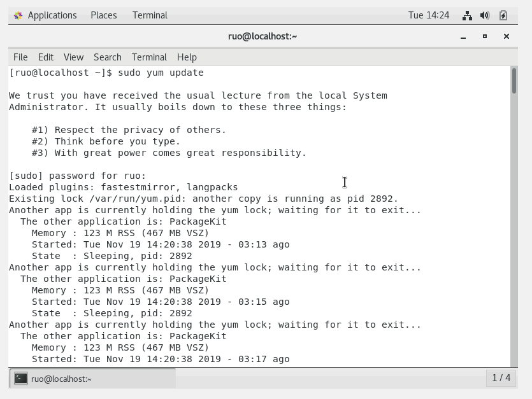Open Terminal app menu in top panel
Screen dimensions: 532x399
pyautogui.click(x=150, y=15)
